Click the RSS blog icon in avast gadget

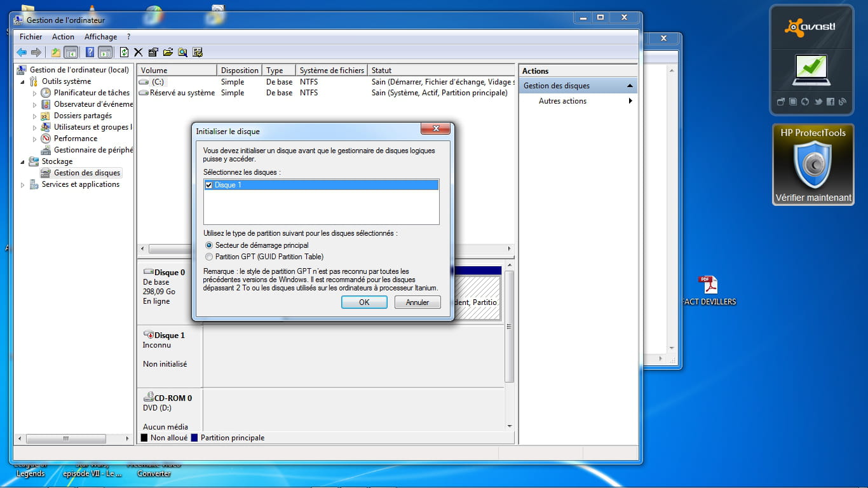tap(843, 102)
